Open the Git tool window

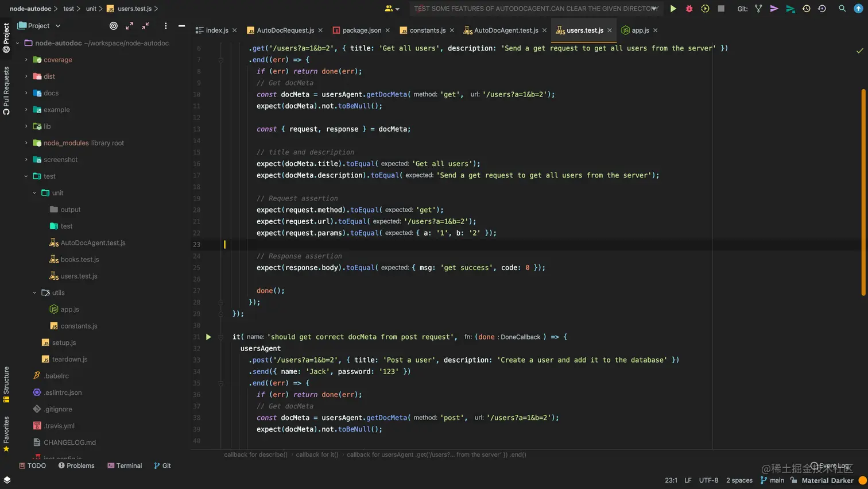(162, 466)
